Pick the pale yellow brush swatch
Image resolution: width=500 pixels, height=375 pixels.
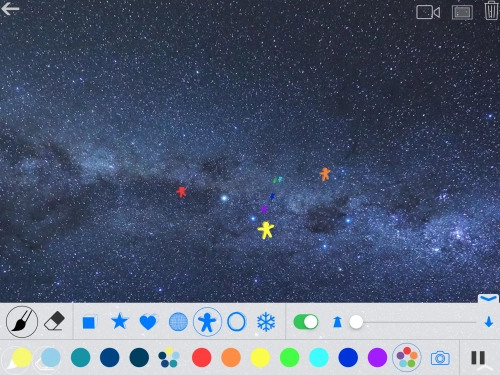[22, 358]
